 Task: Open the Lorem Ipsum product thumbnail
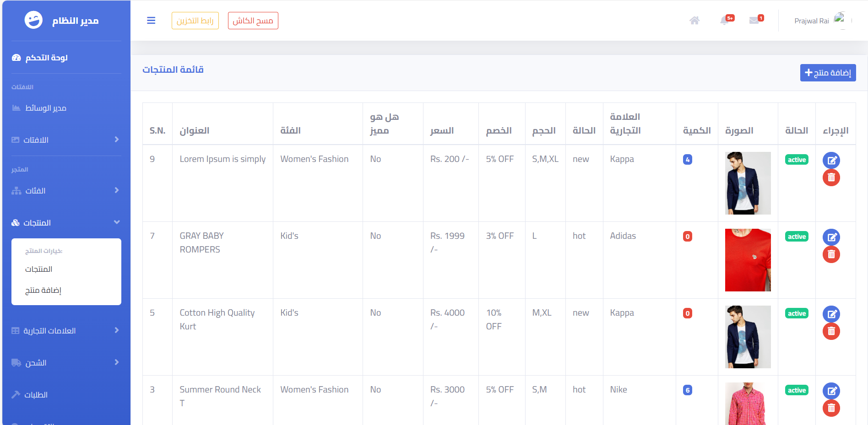tap(748, 183)
